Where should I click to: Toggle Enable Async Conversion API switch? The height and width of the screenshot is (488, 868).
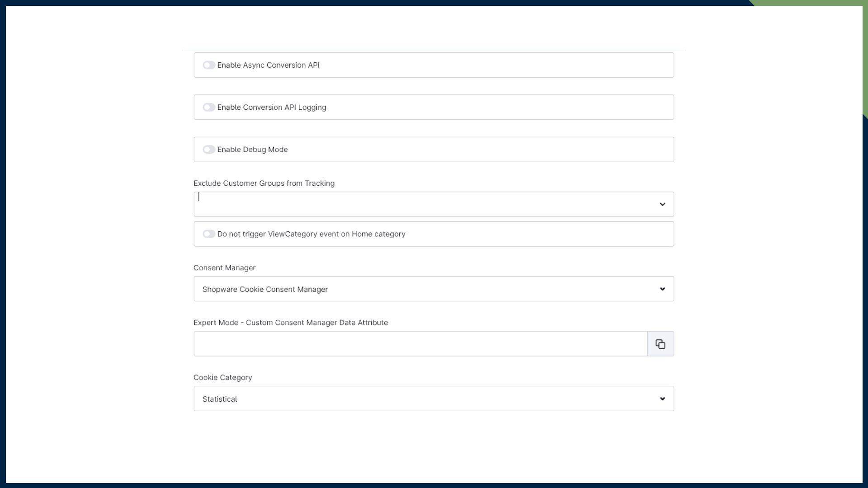pos(208,65)
